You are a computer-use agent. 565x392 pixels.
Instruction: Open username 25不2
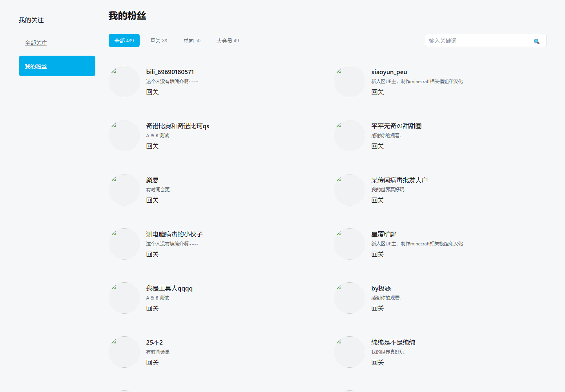coord(154,343)
